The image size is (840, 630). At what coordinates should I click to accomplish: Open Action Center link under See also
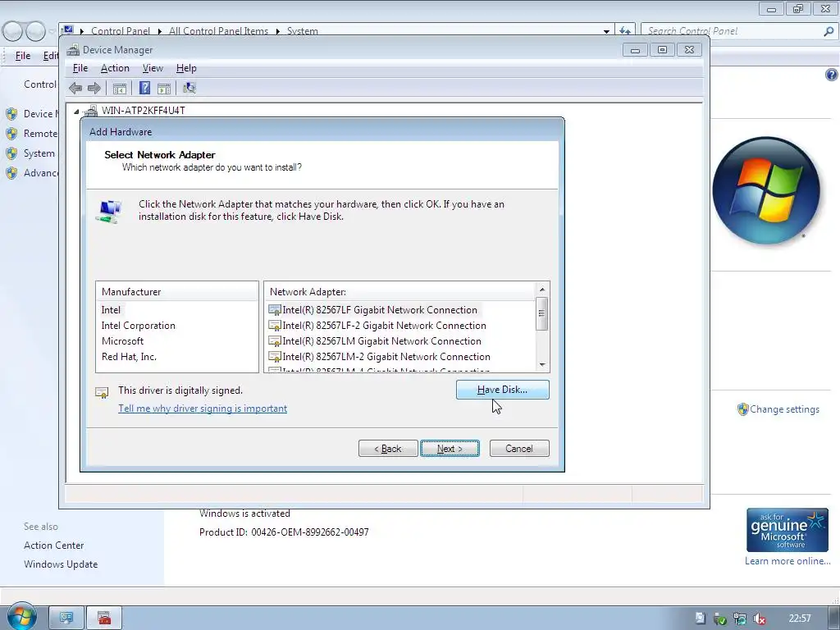[x=53, y=546]
